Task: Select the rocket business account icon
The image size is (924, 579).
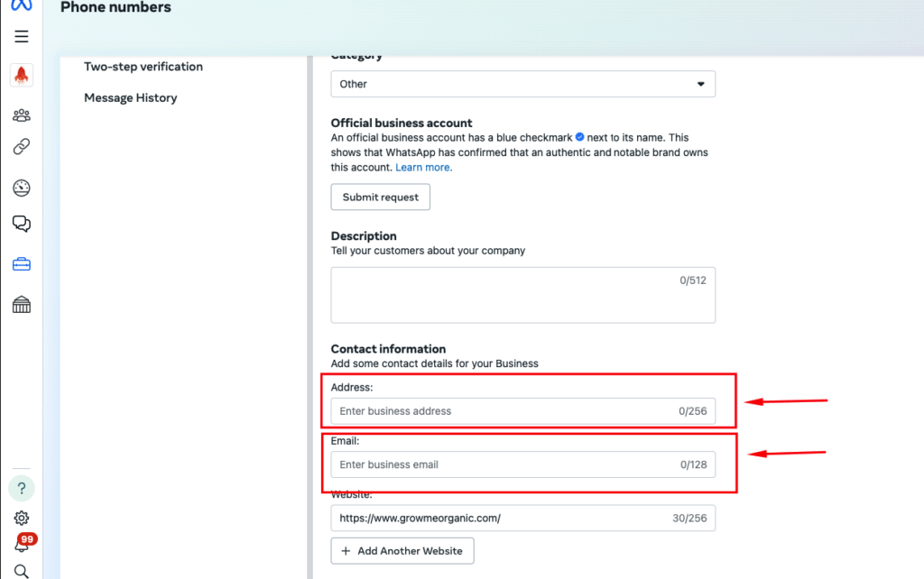Action: tap(22, 76)
